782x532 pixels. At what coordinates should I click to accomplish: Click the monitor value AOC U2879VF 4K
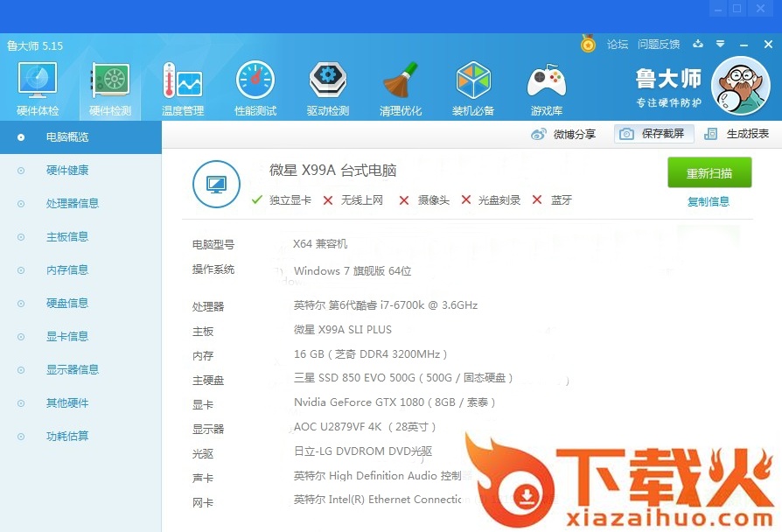tap(365, 427)
